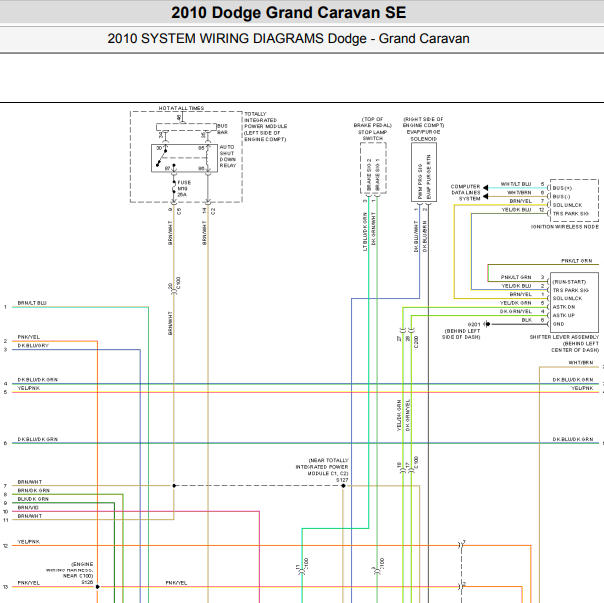Click the 'ASTK DN' terminal label
This screenshot has height=603, width=604.
click(564, 307)
